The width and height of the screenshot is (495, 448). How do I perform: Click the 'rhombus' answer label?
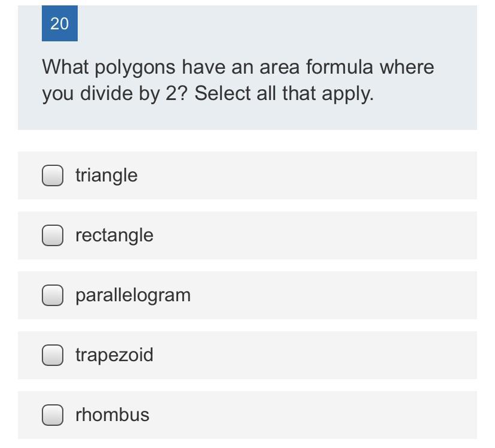coord(112,415)
